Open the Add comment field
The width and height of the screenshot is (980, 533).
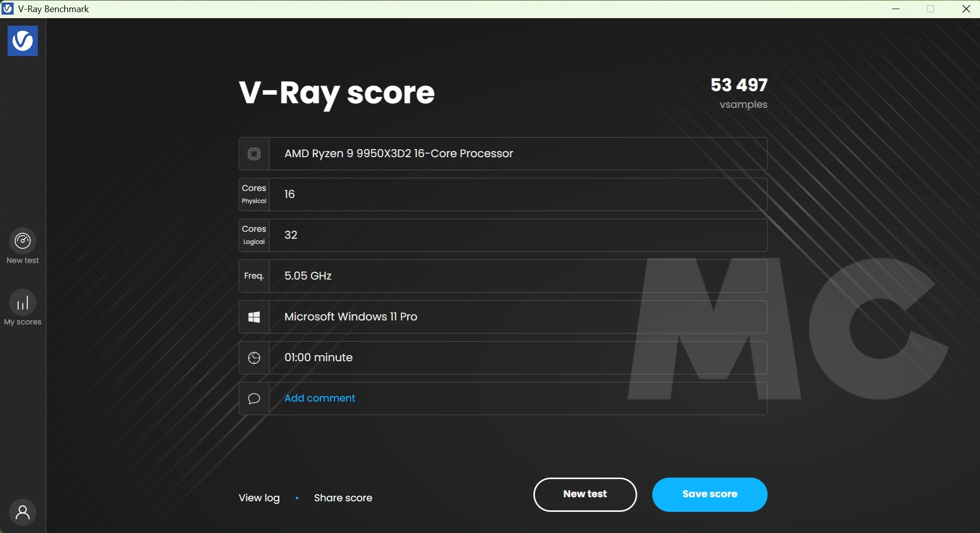(319, 398)
